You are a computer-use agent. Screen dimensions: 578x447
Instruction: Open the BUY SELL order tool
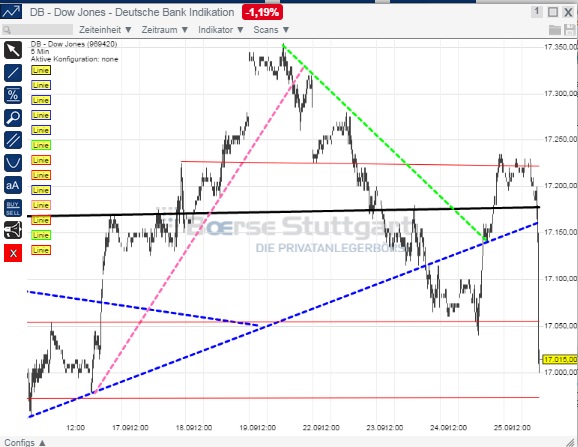[x=13, y=208]
